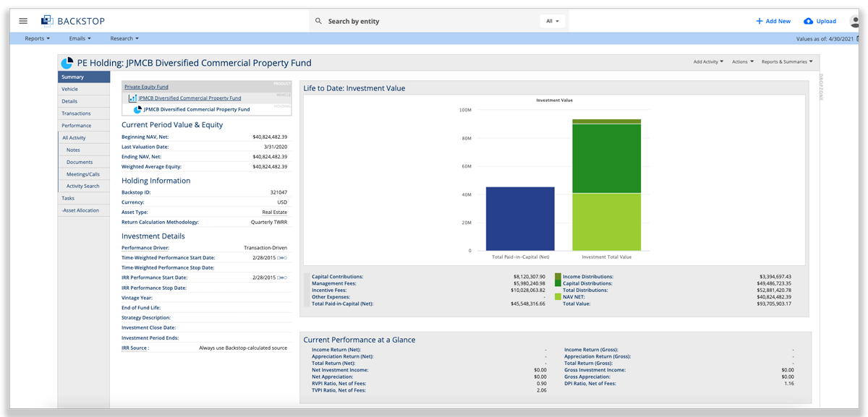The height and width of the screenshot is (417, 868).
Task: Click the PE Holding pie chart icon
Action: tap(67, 63)
